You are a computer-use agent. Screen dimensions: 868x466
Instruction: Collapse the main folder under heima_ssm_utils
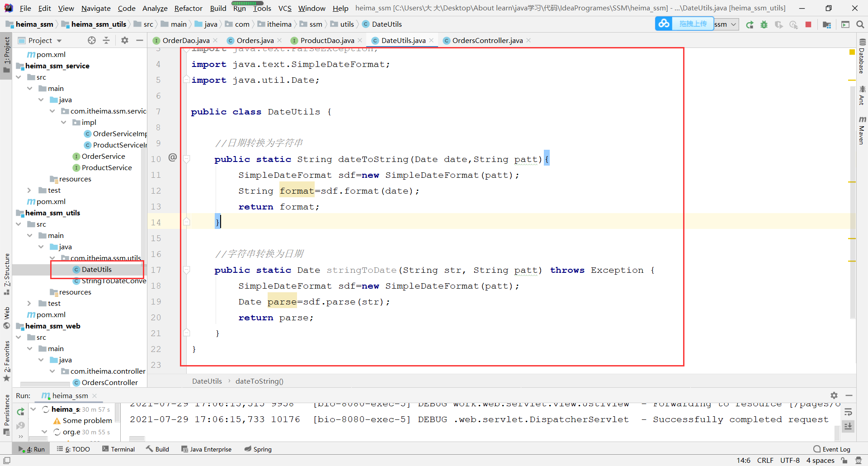[x=29, y=236]
